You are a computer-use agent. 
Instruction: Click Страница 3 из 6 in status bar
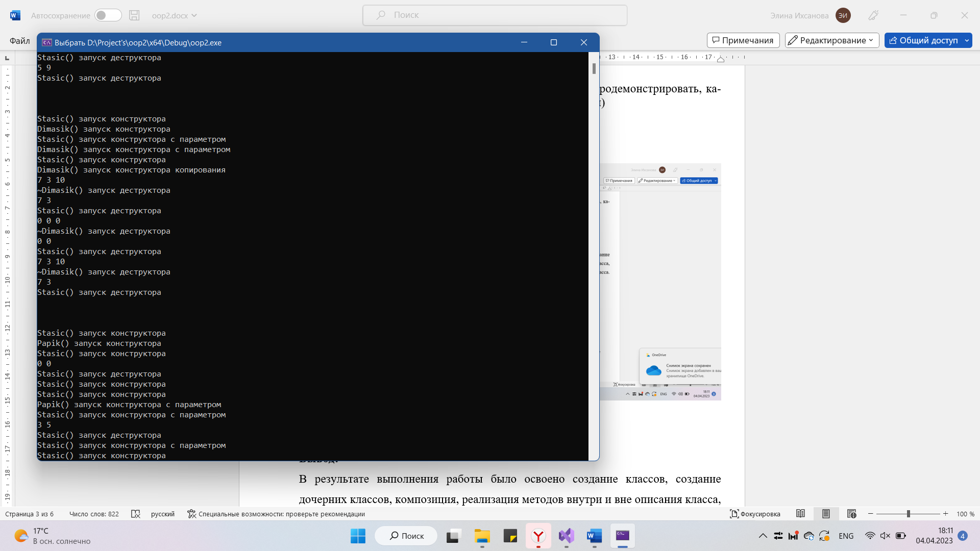(29, 514)
